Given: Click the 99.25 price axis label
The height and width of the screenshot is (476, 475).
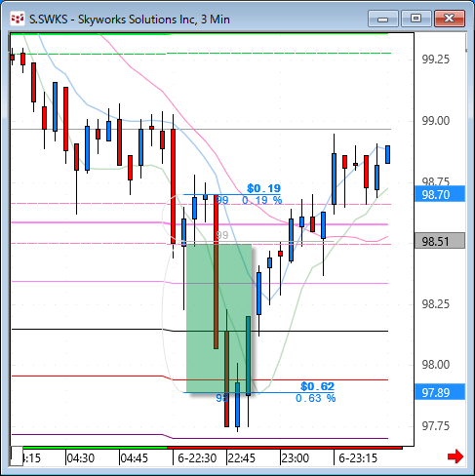Looking at the screenshot, I should pos(436,59).
